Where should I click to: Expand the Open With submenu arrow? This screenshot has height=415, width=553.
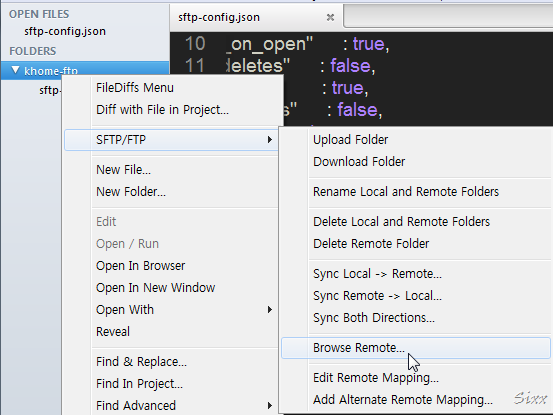[x=270, y=310]
